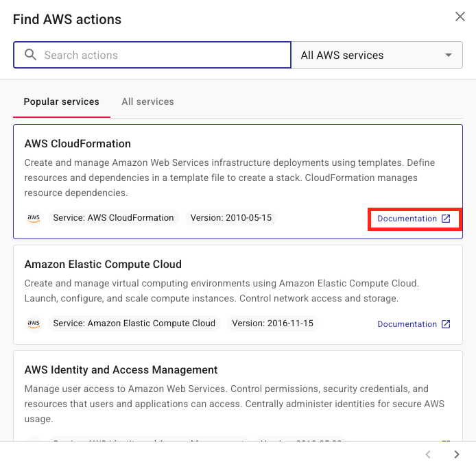Click the AWS logo in CloudFormation card
476x464 pixels.
pos(34,218)
